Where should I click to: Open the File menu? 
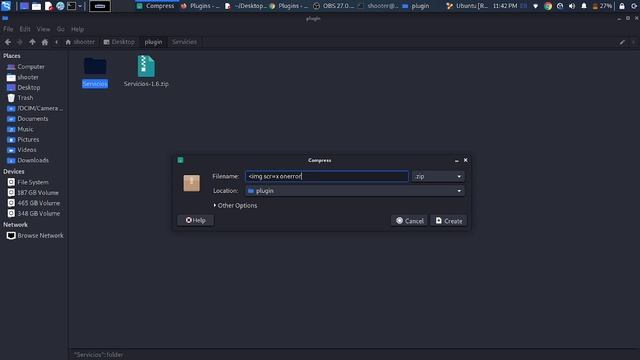[x=8, y=29]
